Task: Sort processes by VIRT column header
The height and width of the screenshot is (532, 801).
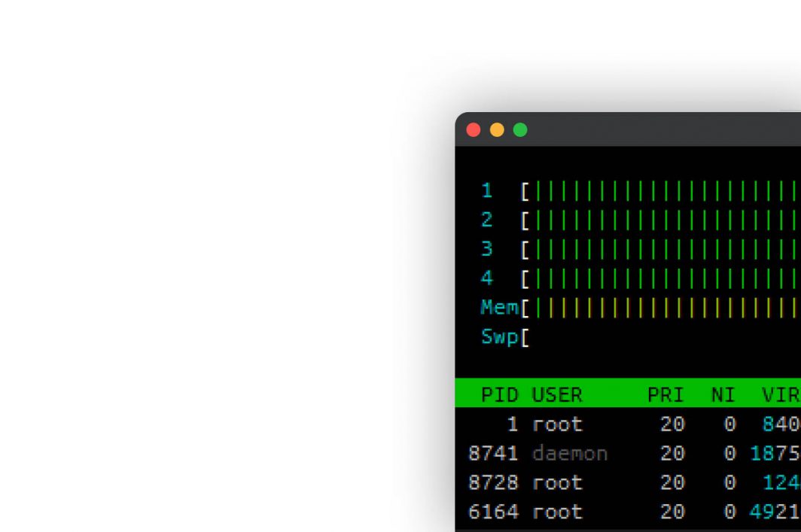Action: click(781, 395)
